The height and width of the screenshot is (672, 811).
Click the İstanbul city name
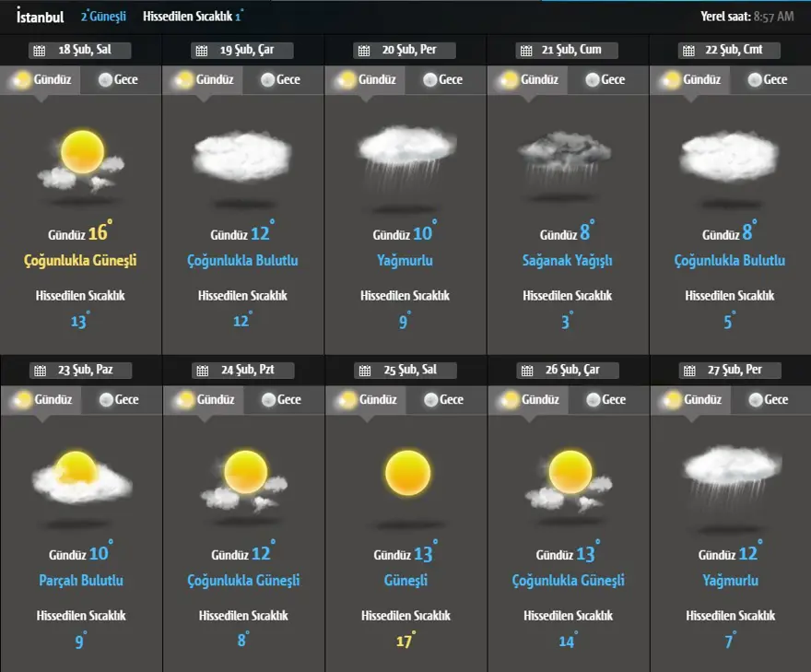[x=41, y=16]
